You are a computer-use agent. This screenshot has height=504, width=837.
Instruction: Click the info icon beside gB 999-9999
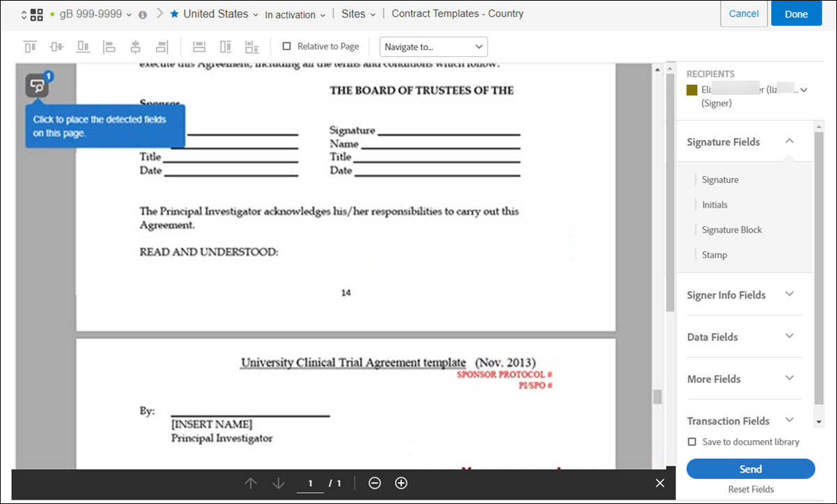pos(143,15)
